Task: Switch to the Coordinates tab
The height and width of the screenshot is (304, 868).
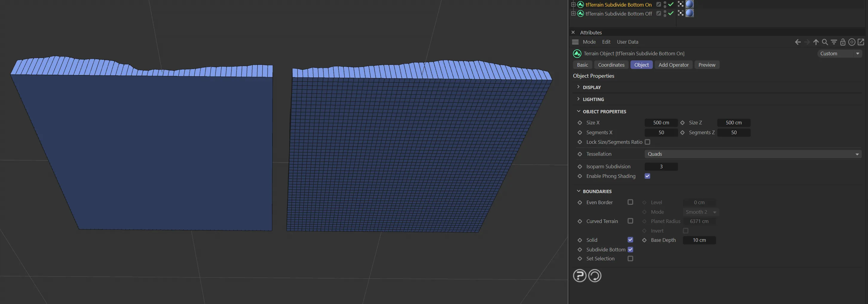Action: (x=611, y=65)
